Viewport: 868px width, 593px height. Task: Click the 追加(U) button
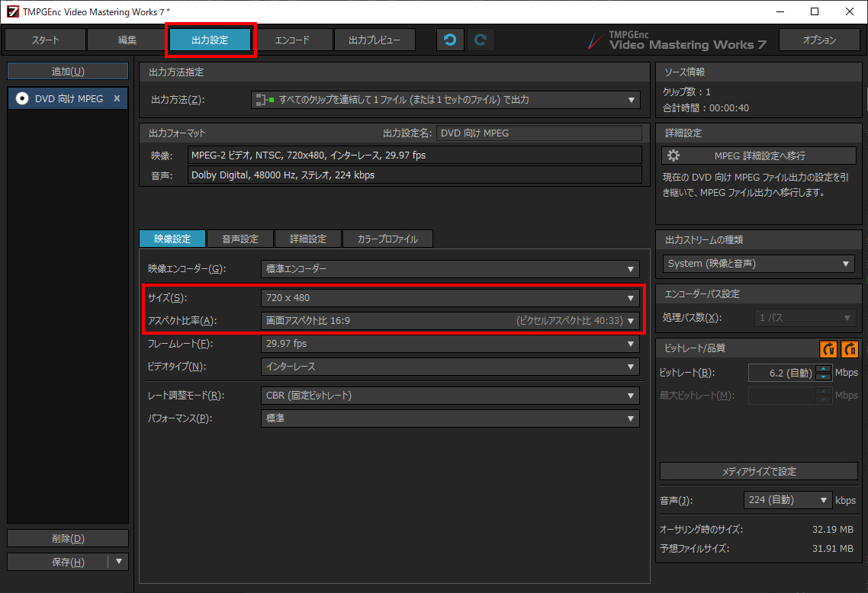pos(68,72)
